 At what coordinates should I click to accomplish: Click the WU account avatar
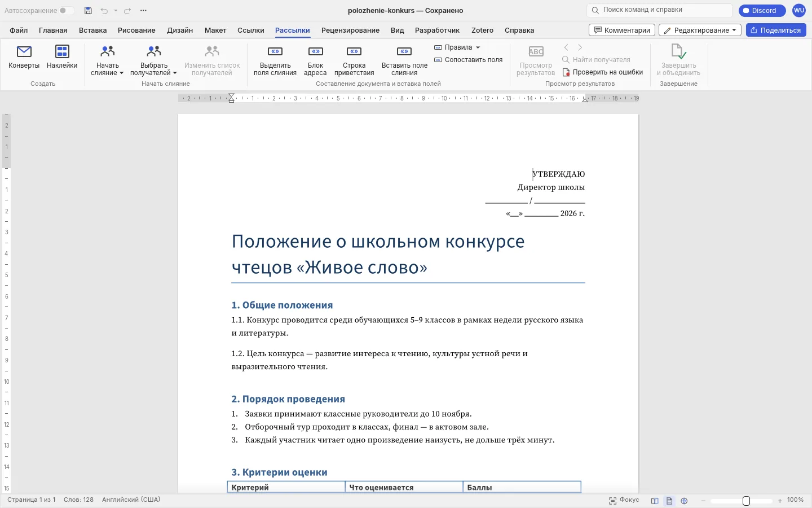tap(799, 11)
